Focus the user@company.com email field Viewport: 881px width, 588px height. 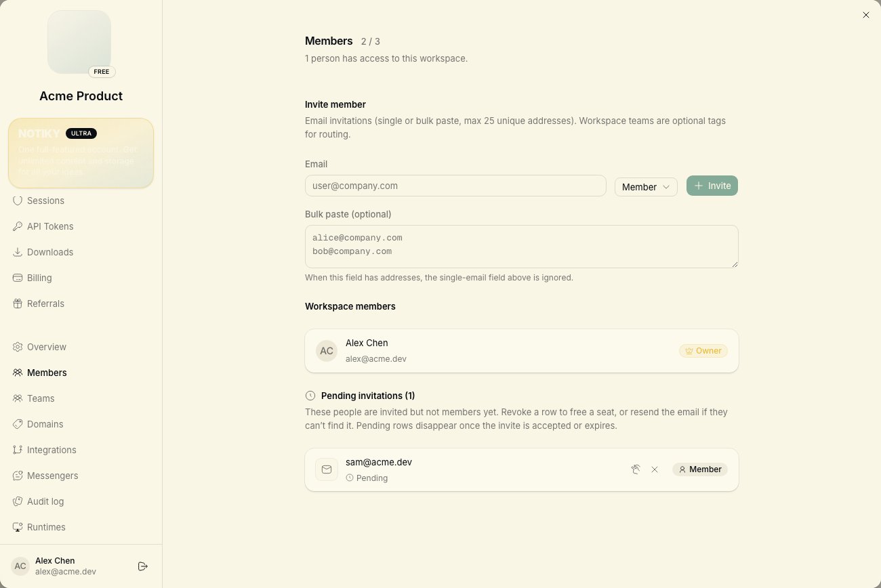click(455, 186)
